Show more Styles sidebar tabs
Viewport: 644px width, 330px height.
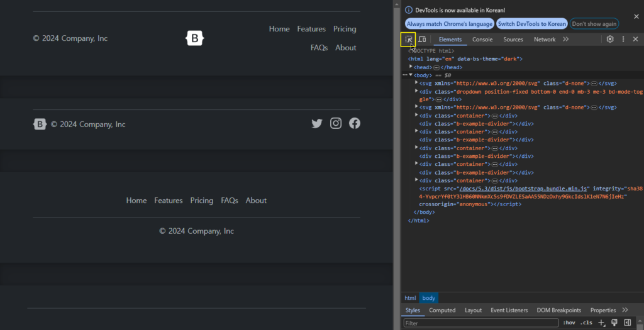tap(625, 311)
